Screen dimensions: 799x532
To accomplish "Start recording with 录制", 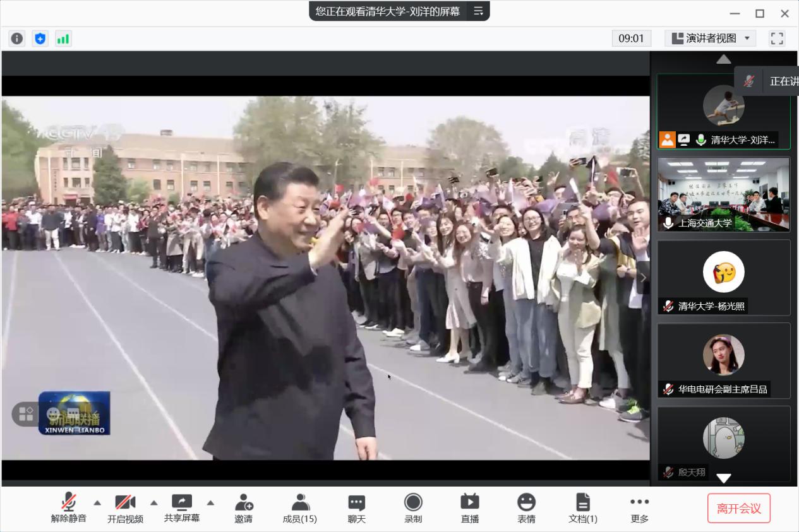I will (x=413, y=509).
